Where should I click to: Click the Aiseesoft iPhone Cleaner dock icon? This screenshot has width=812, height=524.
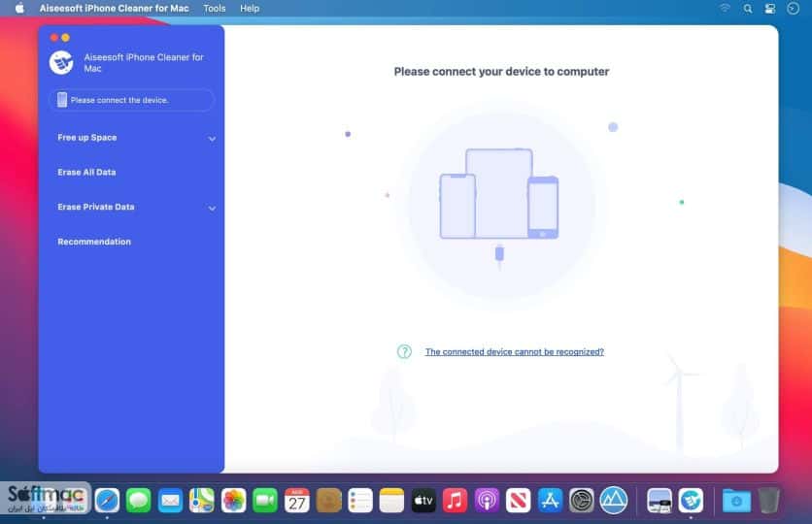pyautogui.click(x=691, y=500)
